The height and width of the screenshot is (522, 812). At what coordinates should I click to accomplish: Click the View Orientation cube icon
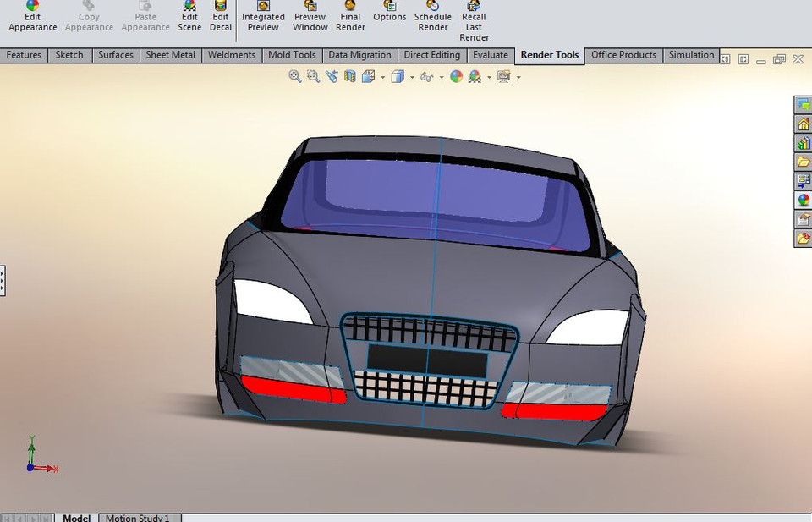click(368, 77)
